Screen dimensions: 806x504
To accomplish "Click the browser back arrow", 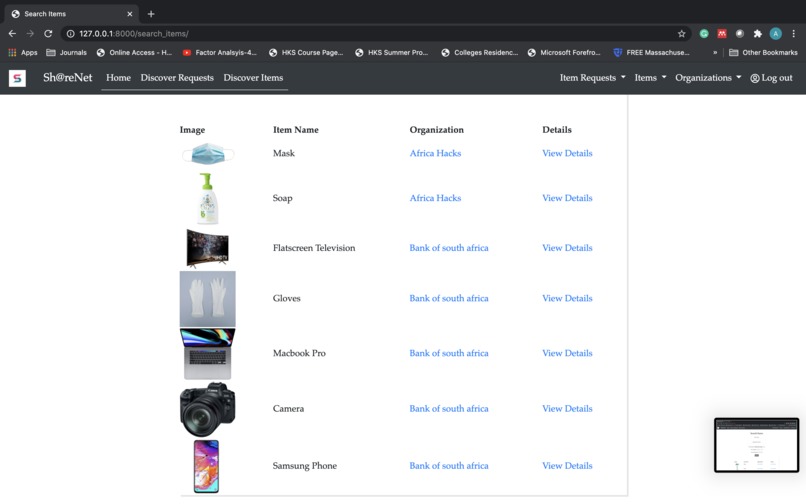I will [x=12, y=33].
